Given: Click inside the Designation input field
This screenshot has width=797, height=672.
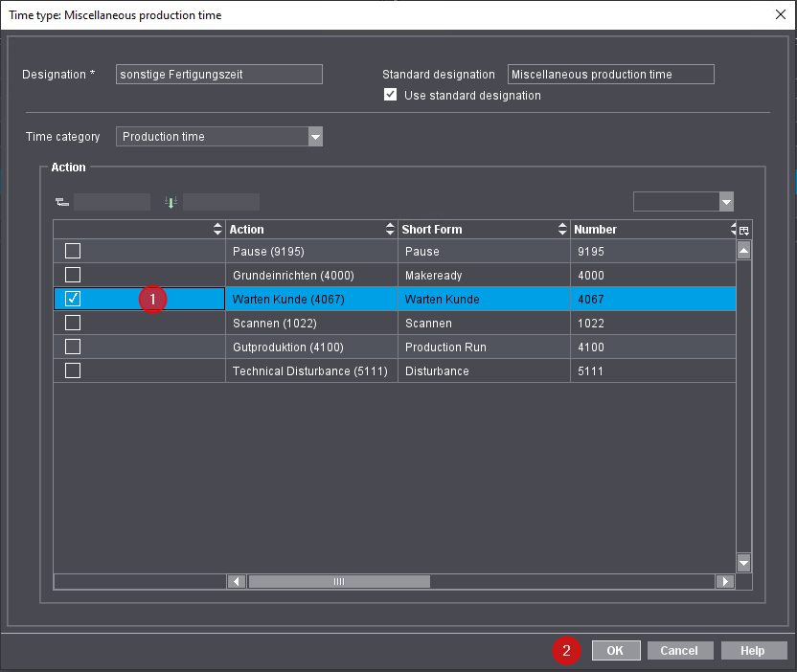Looking at the screenshot, I should pos(218,74).
